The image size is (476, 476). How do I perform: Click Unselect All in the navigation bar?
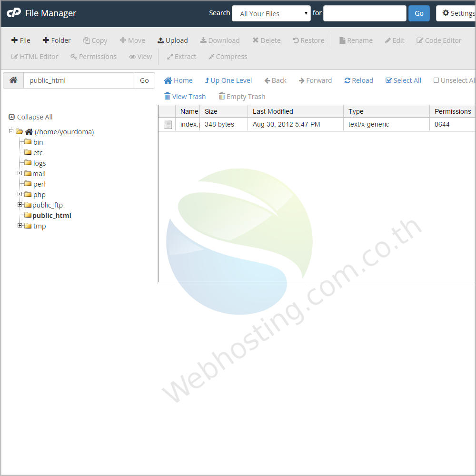tap(454, 80)
